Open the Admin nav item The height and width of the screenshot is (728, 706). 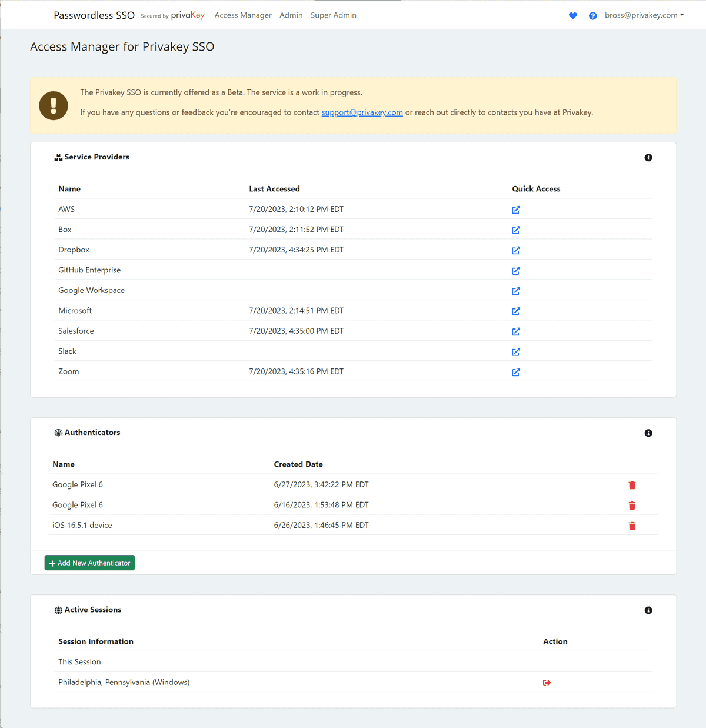pyautogui.click(x=291, y=15)
